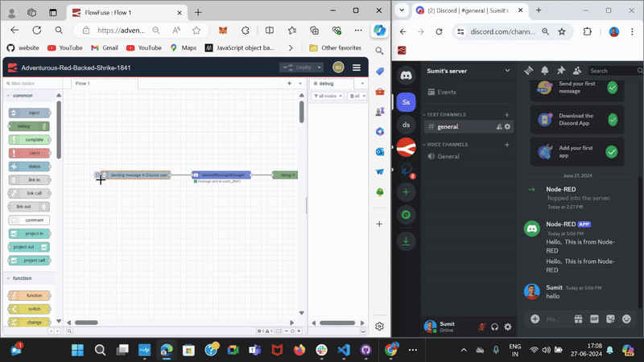Attach file using plus in Discord message box
The width and height of the screenshot is (644, 362).
(x=535, y=319)
